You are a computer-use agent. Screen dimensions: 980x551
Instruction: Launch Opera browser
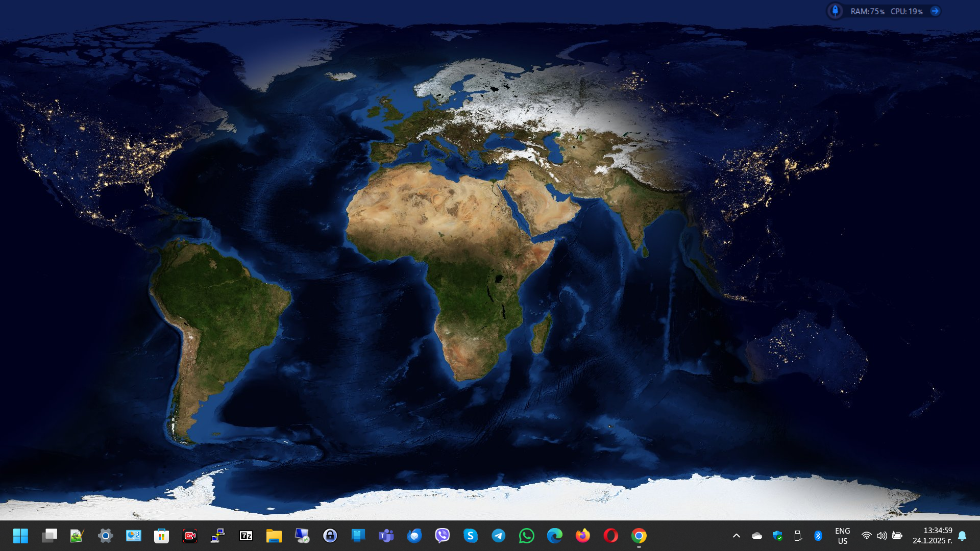611,536
